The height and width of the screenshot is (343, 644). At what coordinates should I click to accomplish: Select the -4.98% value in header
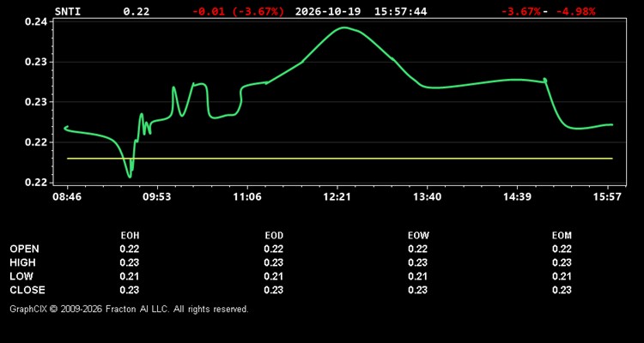[575, 11]
